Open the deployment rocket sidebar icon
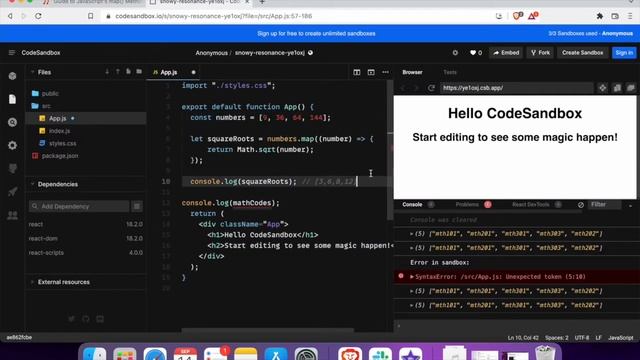 (12, 191)
